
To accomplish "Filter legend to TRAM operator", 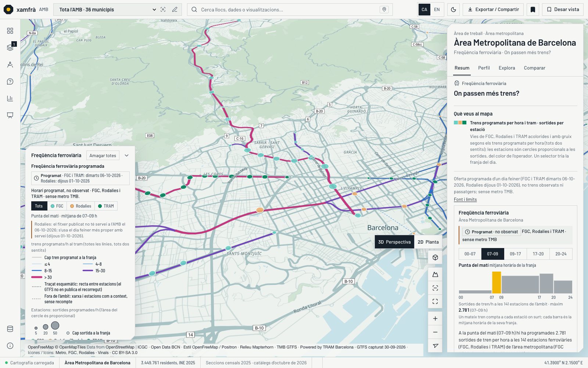I will (106, 206).
